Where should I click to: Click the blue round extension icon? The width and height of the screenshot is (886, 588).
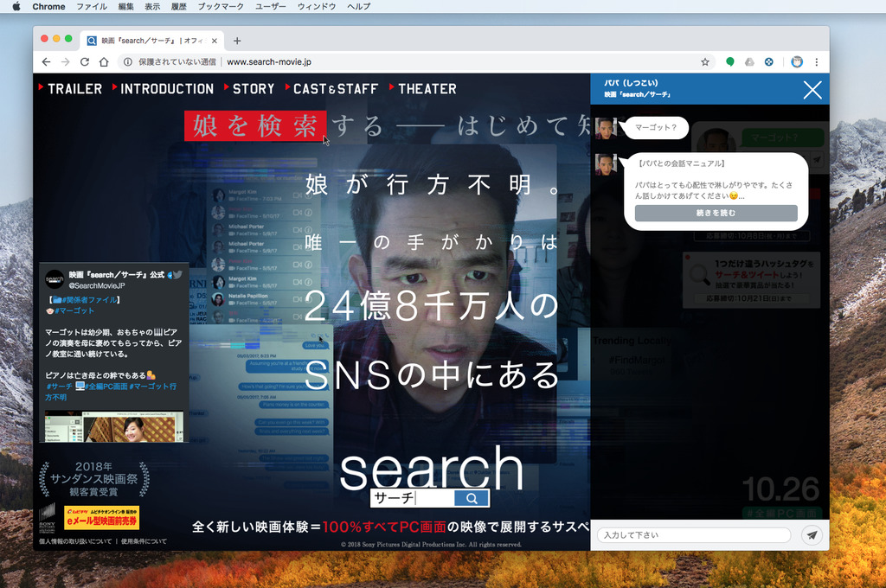(769, 62)
